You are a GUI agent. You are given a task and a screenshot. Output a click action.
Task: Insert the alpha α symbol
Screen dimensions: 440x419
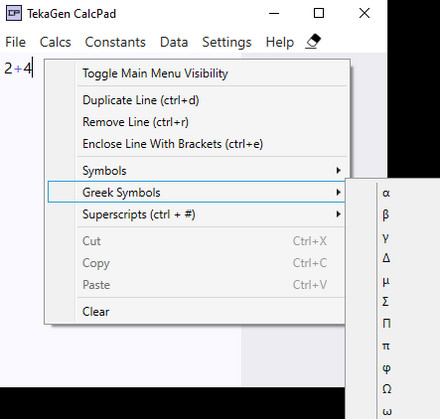pos(386,193)
